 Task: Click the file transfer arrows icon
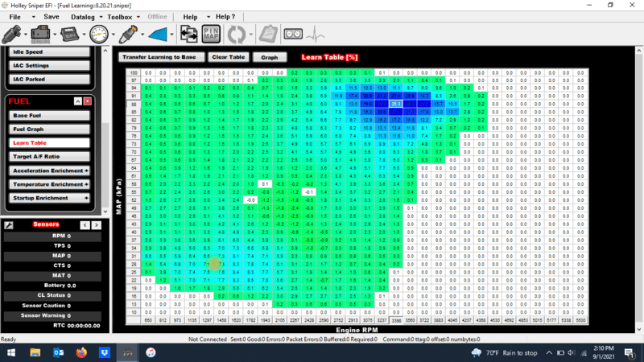click(x=188, y=34)
